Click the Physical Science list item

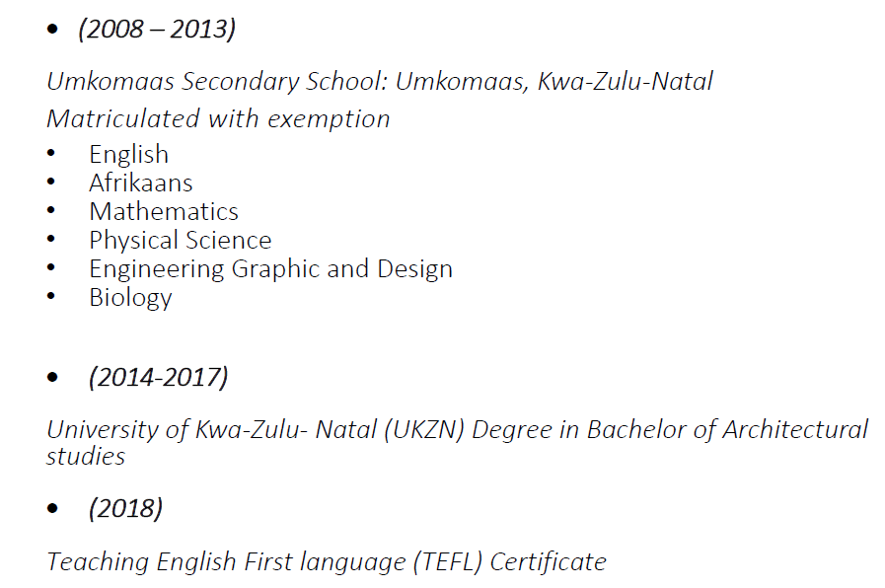180,241
